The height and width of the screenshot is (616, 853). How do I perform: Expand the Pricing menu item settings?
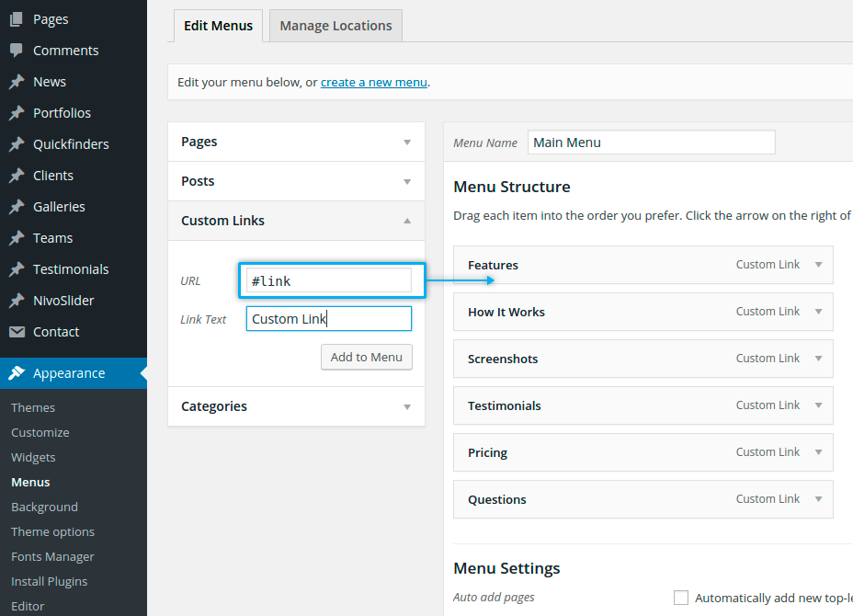point(818,452)
